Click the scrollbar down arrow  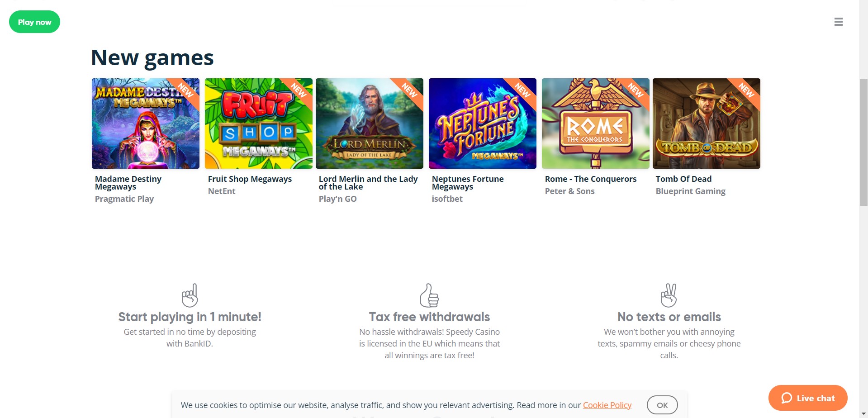coord(863,414)
